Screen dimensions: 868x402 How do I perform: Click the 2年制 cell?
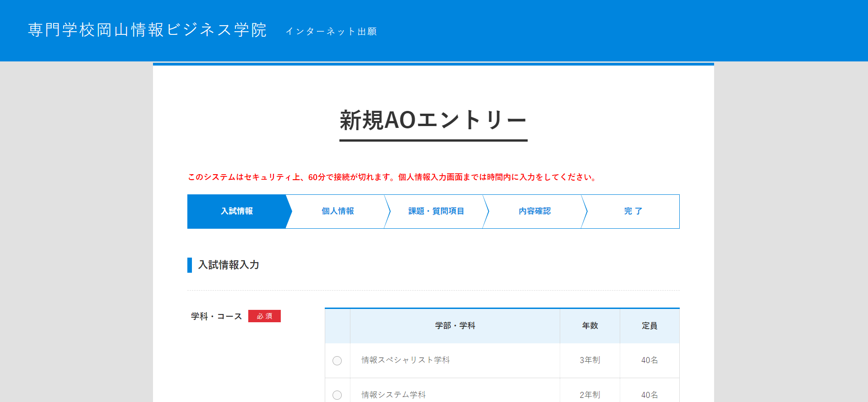590,395
